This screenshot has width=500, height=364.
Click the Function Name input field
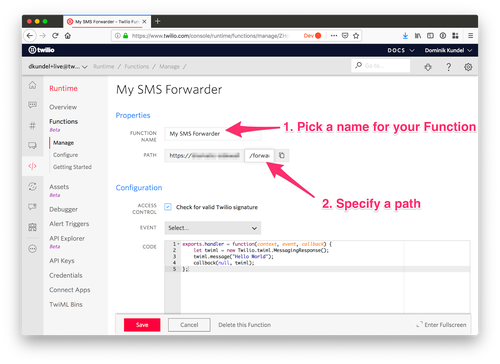pyautogui.click(x=212, y=134)
